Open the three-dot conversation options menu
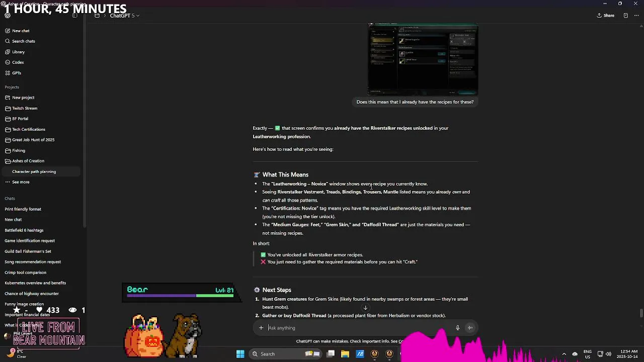Screen dimensions: 644x362 click(636, 16)
